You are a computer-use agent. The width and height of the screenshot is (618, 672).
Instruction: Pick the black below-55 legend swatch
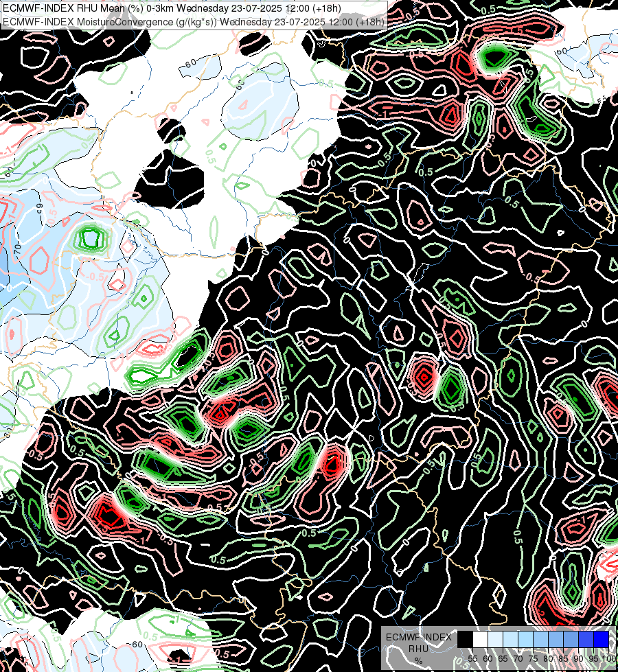click(466, 639)
